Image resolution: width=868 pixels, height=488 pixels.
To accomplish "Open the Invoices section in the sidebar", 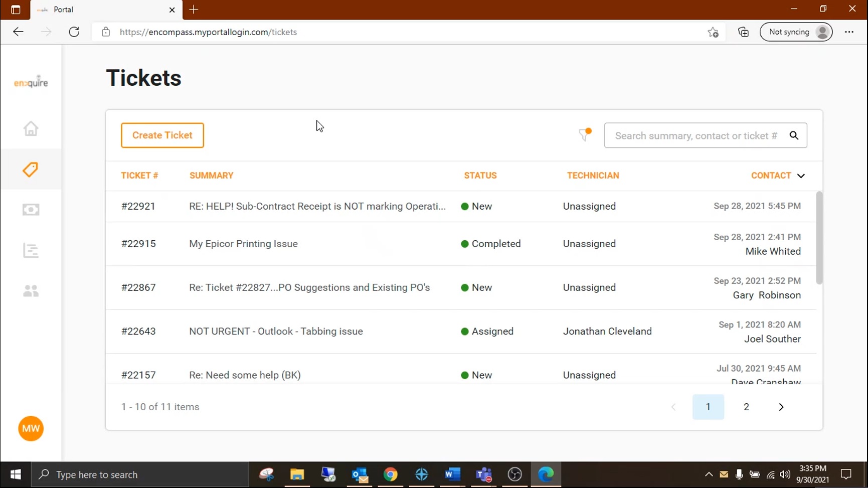I will coord(31,210).
